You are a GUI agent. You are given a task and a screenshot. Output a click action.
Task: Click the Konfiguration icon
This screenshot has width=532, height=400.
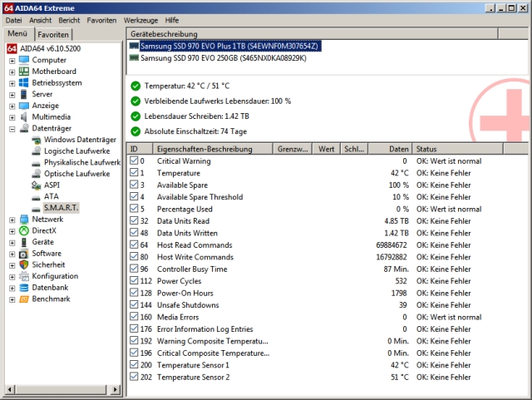tap(24, 276)
